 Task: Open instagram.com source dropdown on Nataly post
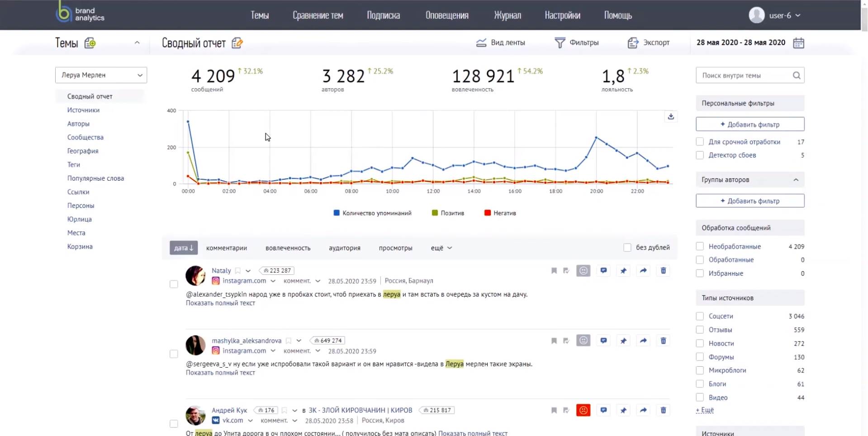273,281
